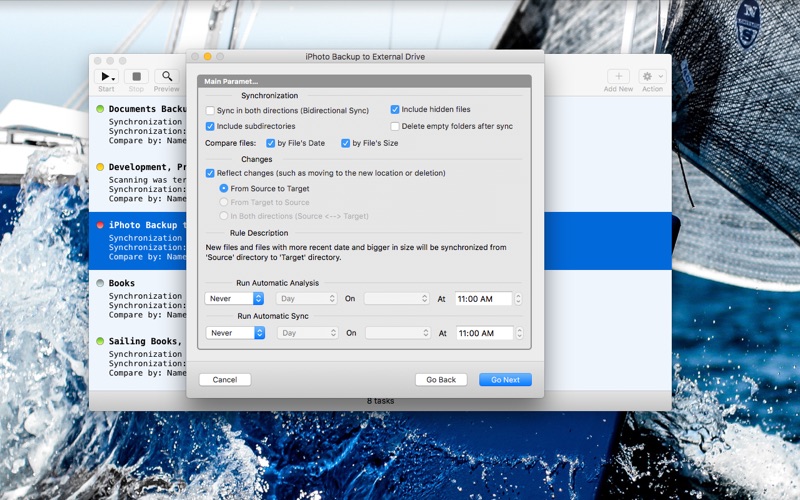
Task: Select the Sailing Books task in list
Action: coord(138,357)
